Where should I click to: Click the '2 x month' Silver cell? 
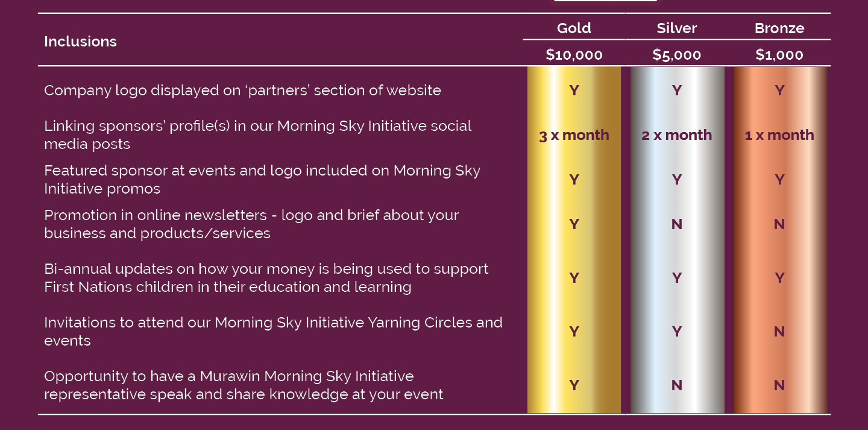(x=677, y=135)
